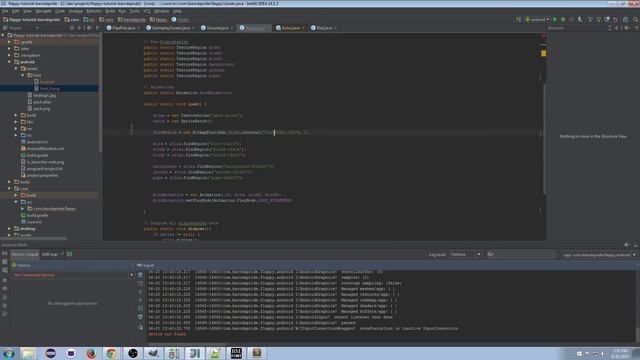Open the Refactor menu
Image resolution: width=640 pixels, height=360 pixels.
(x=94, y=11)
